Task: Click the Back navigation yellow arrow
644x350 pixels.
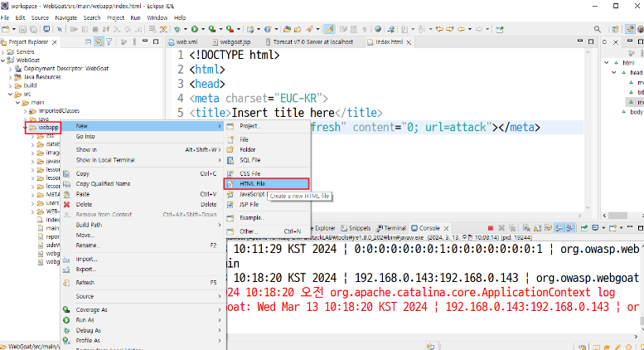Action: pos(461,29)
